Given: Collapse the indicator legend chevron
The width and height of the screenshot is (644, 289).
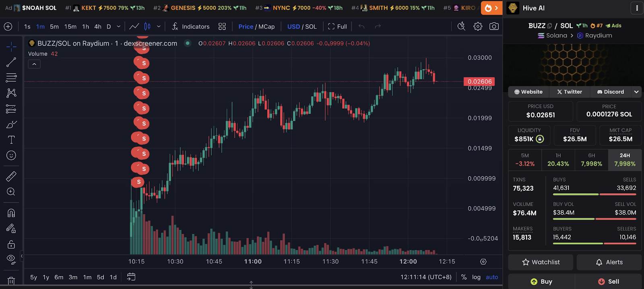Looking at the screenshot, I should (34, 64).
